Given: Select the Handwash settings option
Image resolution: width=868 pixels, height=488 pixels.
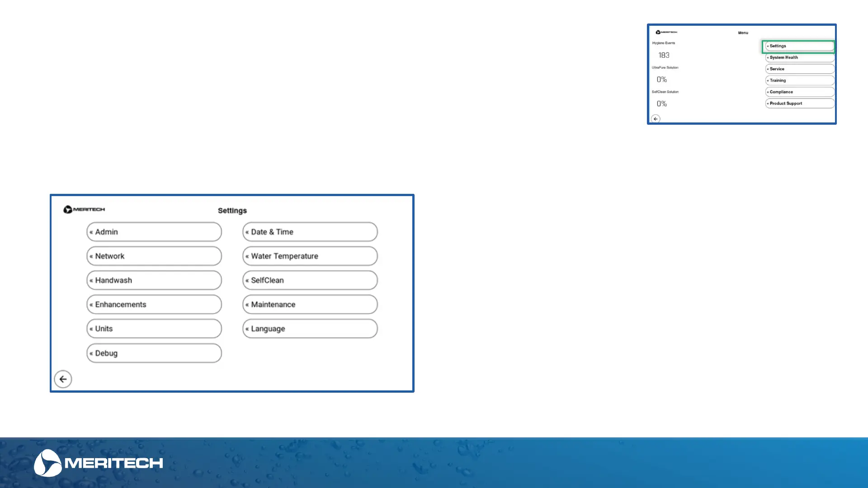Looking at the screenshot, I should pyautogui.click(x=154, y=280).
